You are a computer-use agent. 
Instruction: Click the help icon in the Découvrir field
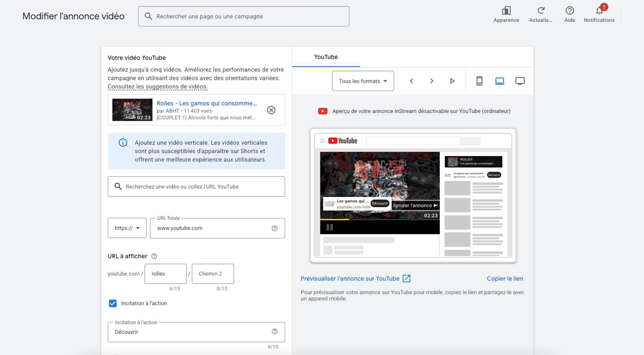pyautogui.click(x=274, y=332)
